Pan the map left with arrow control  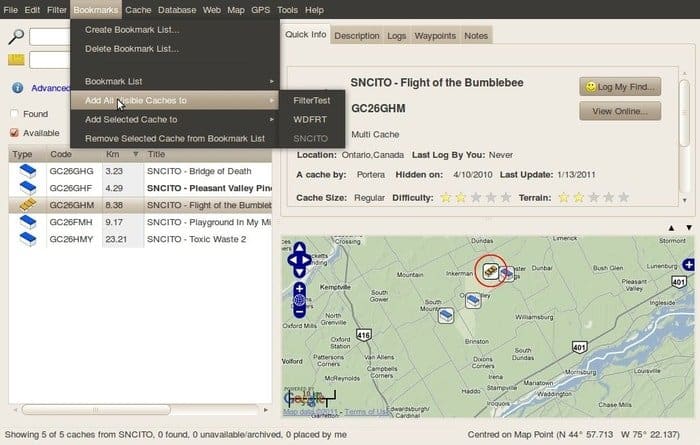point(292,260)
